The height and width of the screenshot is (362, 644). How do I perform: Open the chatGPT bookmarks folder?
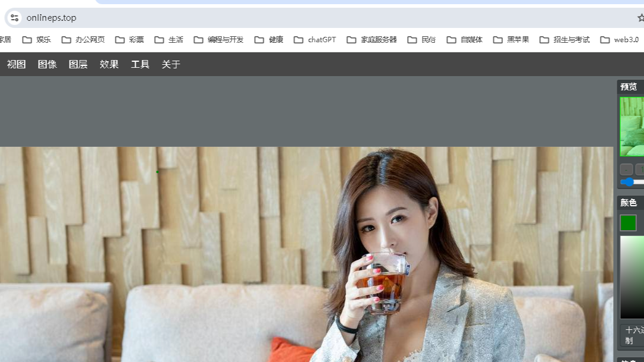315,39
